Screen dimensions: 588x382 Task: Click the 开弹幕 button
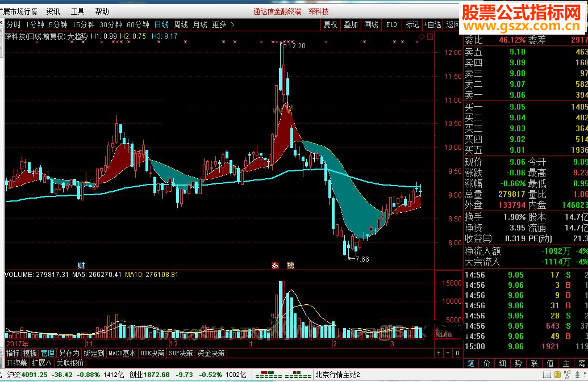(x=16, y=363)
